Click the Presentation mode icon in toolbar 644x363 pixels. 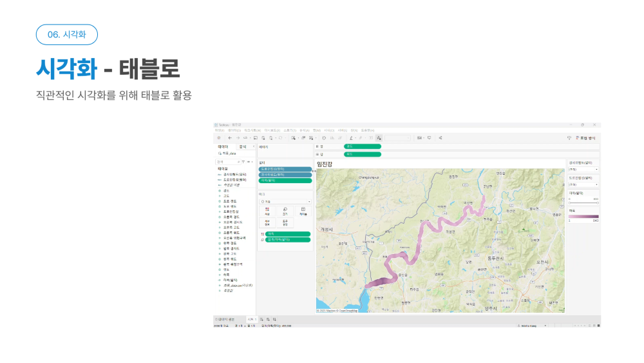tap(429, 138)
